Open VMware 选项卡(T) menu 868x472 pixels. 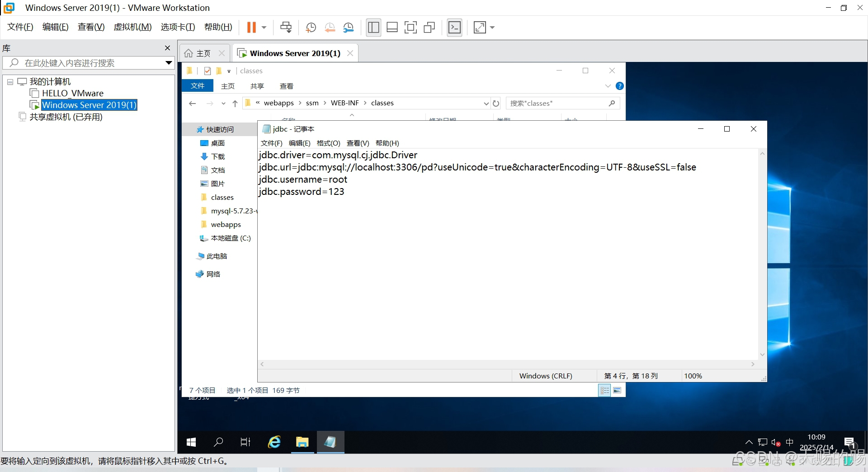pyautogui.click(x=178, y=27)
